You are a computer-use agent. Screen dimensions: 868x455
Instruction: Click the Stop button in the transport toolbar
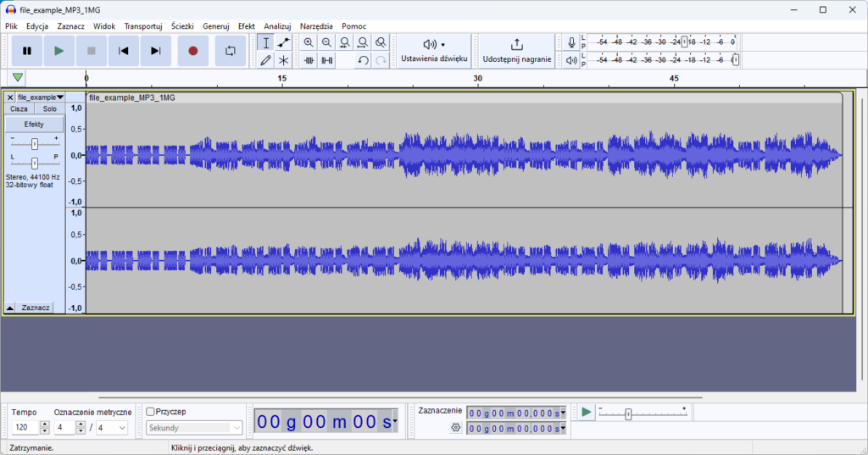click(x=92, y=51)
